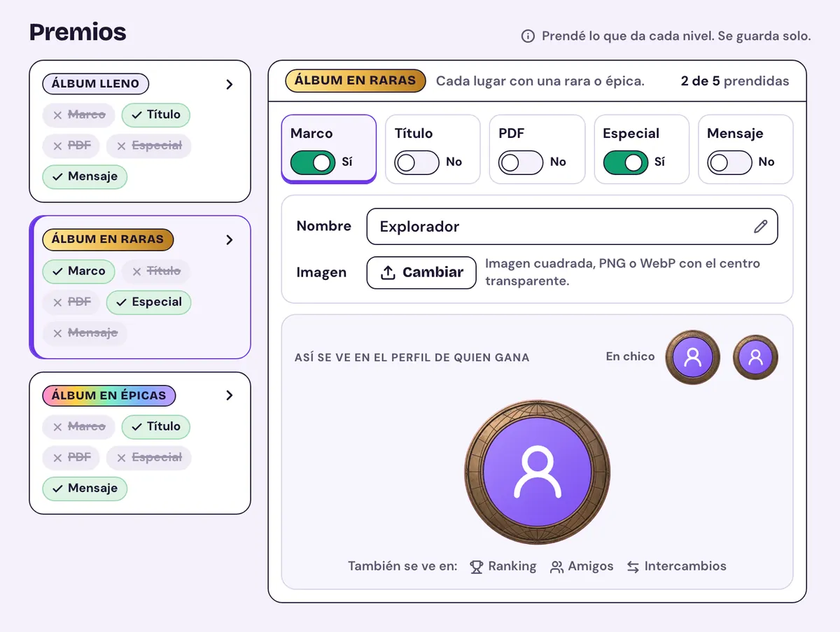Click the trophy icon next to Ranking
Screen dimensions: 840x632
[477, 567]
